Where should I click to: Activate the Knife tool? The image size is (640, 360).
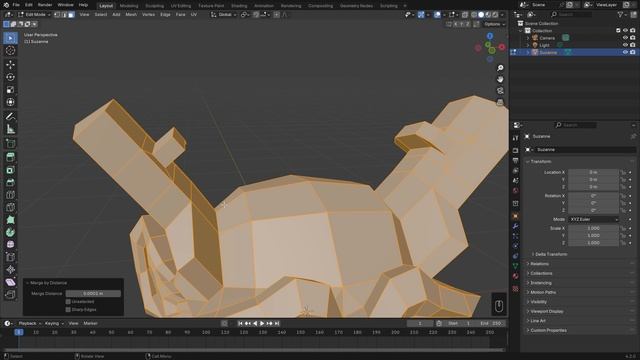(11, 207)
